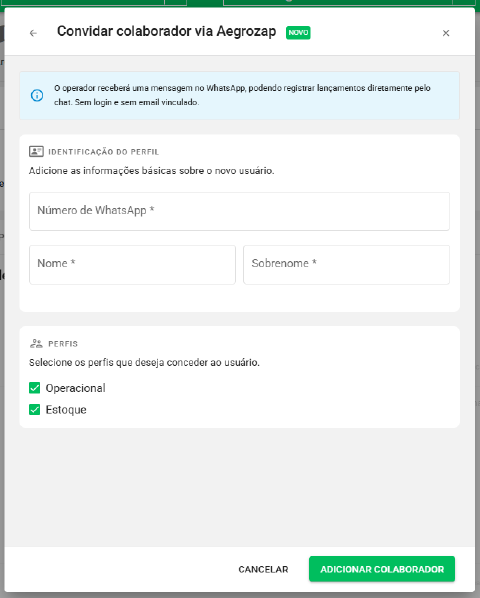Go back using the left arrow icon
This screenshot has height=598, width=480.
(33, 33)
